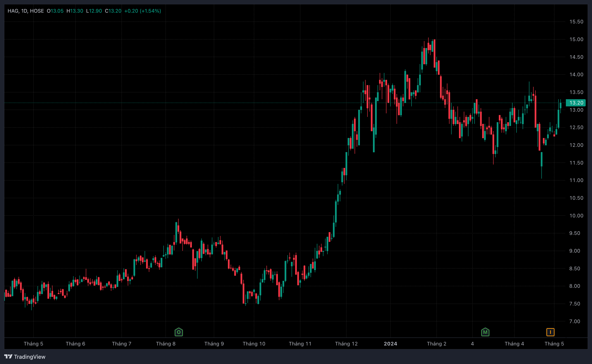Click the 11.50 price axis label
This screenshot has height=364, width=592.
[576, 163]
